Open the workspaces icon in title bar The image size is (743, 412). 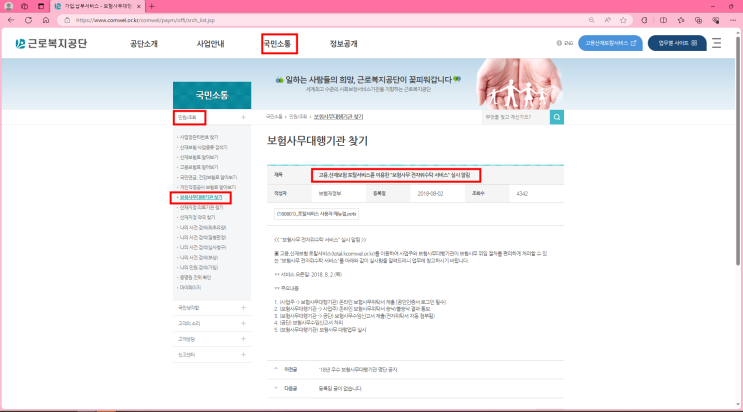point(25,7)
